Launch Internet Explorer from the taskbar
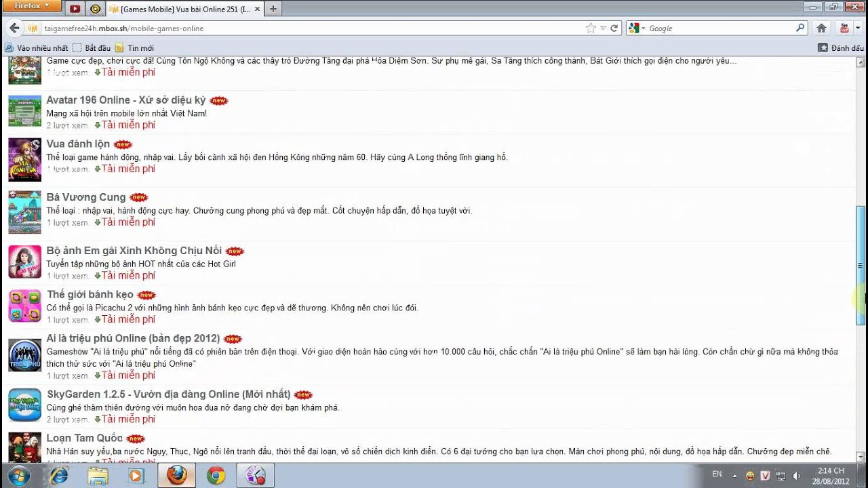This screenshot has width=868, height=488. 59,476
